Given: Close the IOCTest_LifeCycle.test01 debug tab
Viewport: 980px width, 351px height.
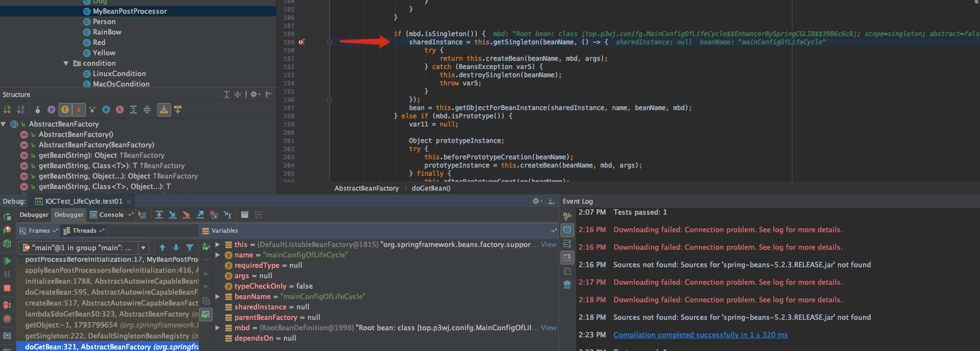Looking at the screenshot, I should point(129,202).
